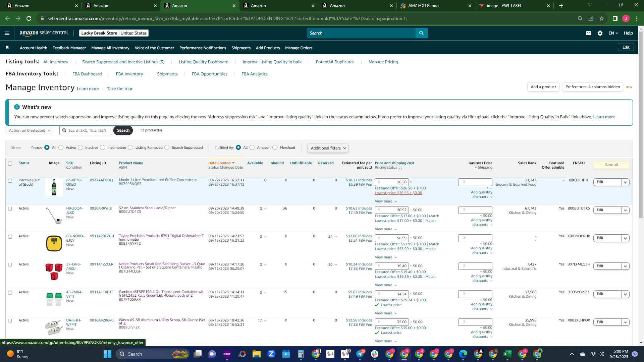The image size is (644, 362).
Task: Expand available quantity 17 for Winco Scoop row
Action: coord(262,320)
